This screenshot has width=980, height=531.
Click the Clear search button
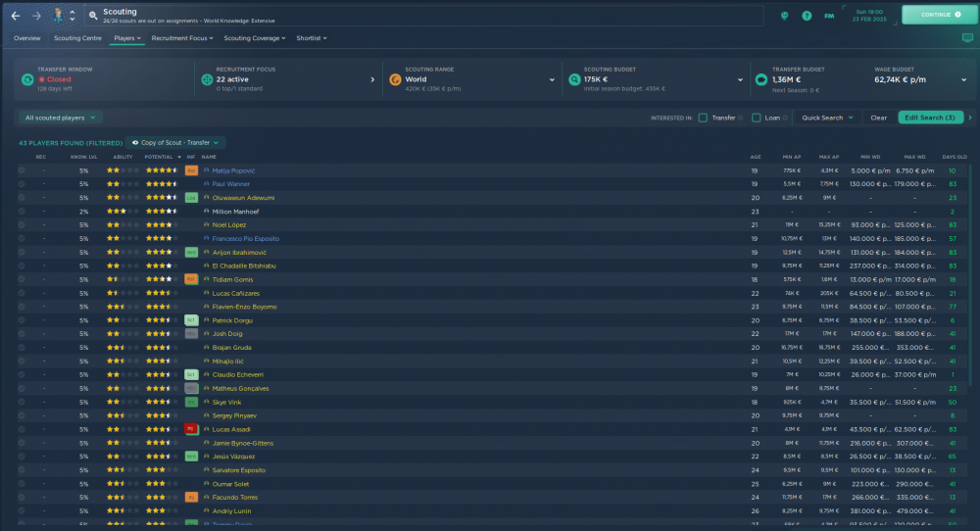(x=878, y=118)
